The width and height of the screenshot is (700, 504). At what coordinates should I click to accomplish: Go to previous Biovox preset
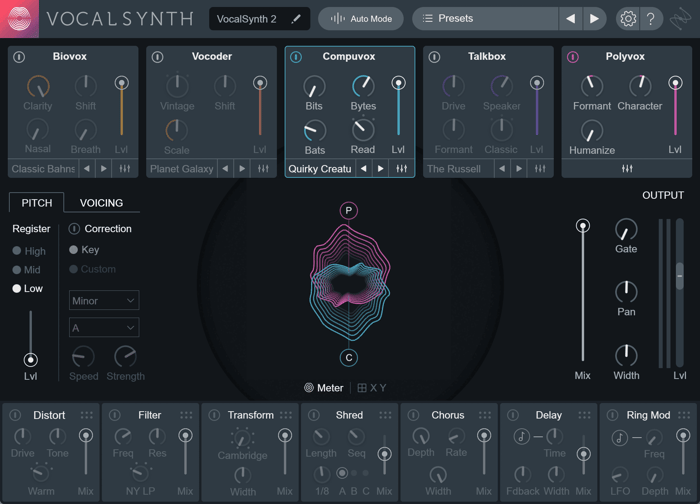coord(87,169)
